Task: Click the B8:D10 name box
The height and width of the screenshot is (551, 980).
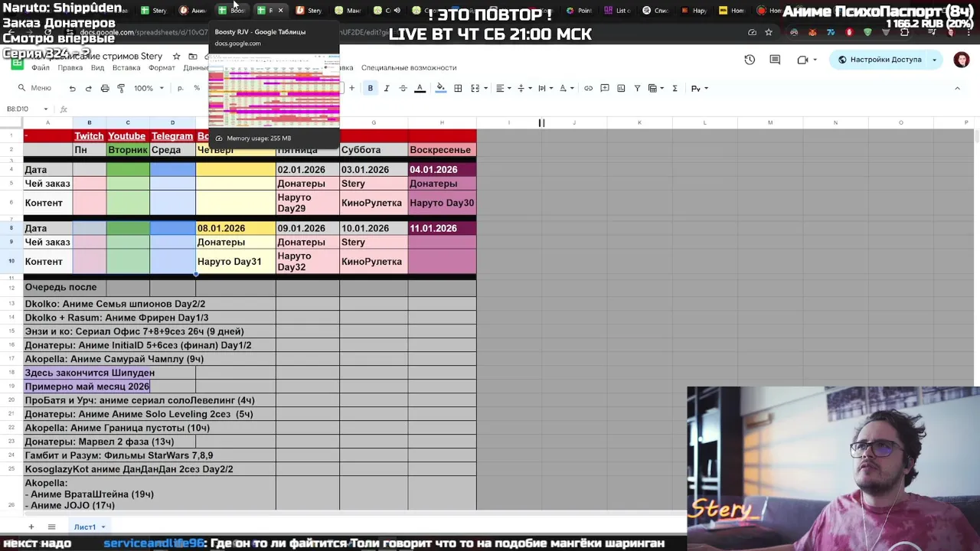Action: (x=27, y=109)
